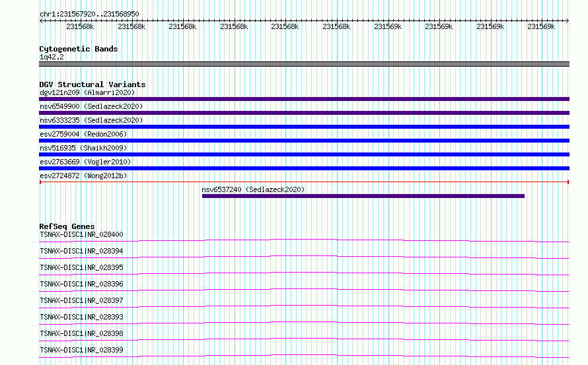Click the chr1:231567920..231568950 coordinate label

click(89, 14)
